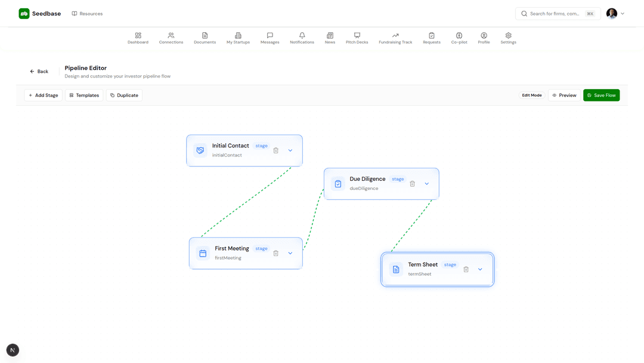Image resolution: width=644 pixels, height=363 pixels.
Task: Go to the Settings tab
Action: pos(508,36)
